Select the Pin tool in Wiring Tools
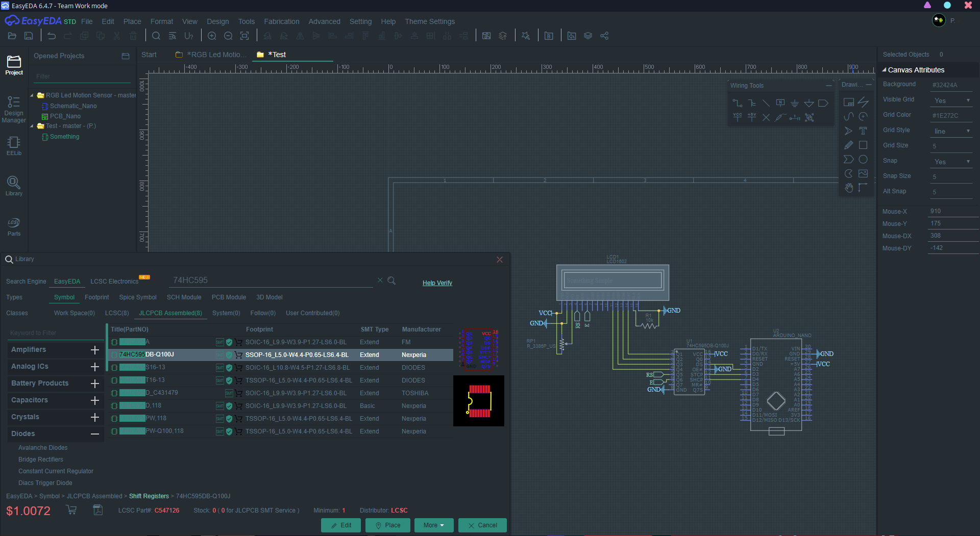980x536 pixels. [795, 117]
